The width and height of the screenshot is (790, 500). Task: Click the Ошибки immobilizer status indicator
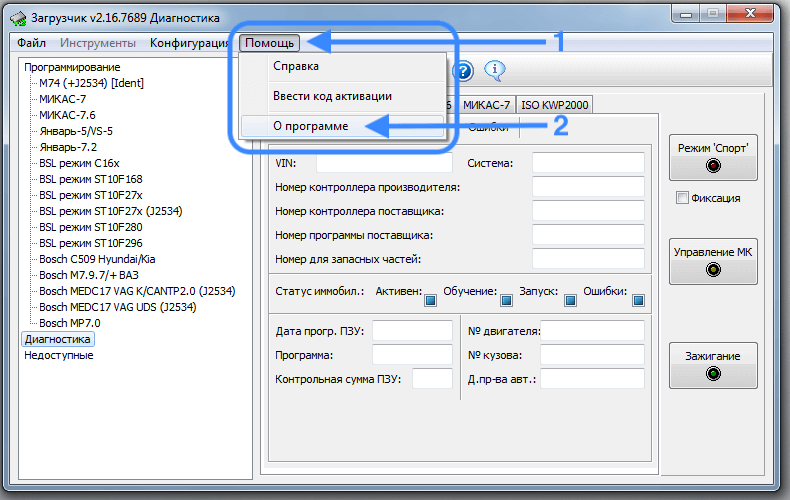tap(638, 301)
